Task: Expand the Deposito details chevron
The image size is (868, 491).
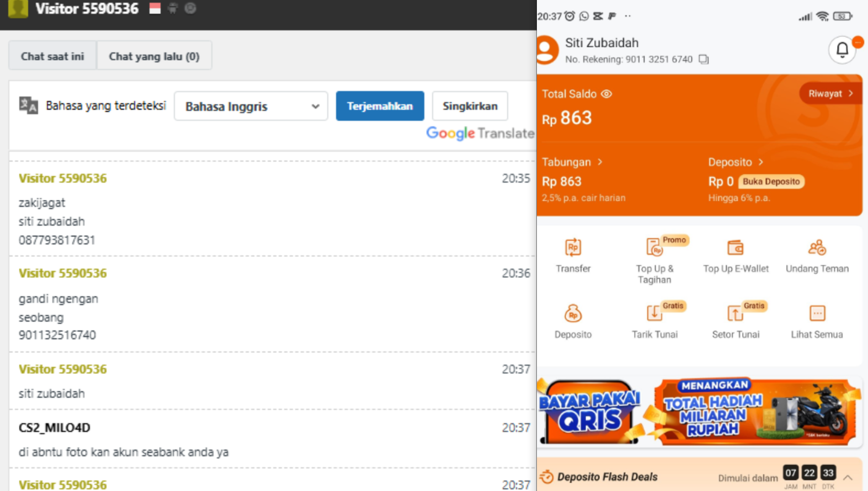Action: click(x=760, y=162)
